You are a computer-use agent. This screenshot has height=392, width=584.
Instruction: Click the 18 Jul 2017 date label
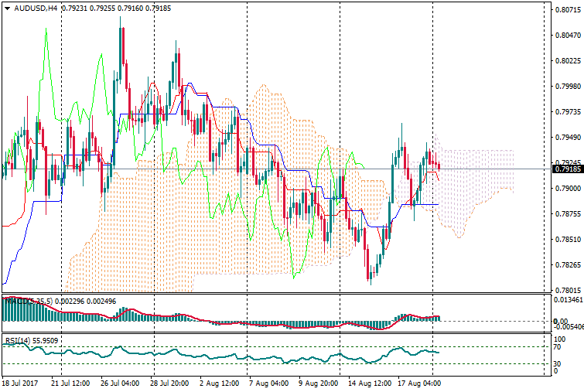20,383
